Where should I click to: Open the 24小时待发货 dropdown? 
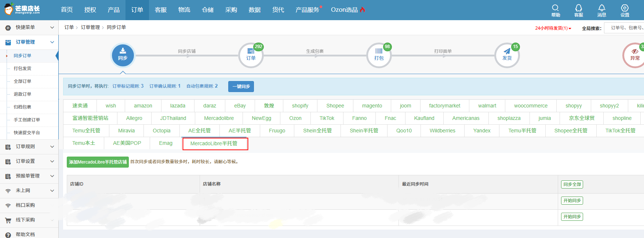pos(553,28)
